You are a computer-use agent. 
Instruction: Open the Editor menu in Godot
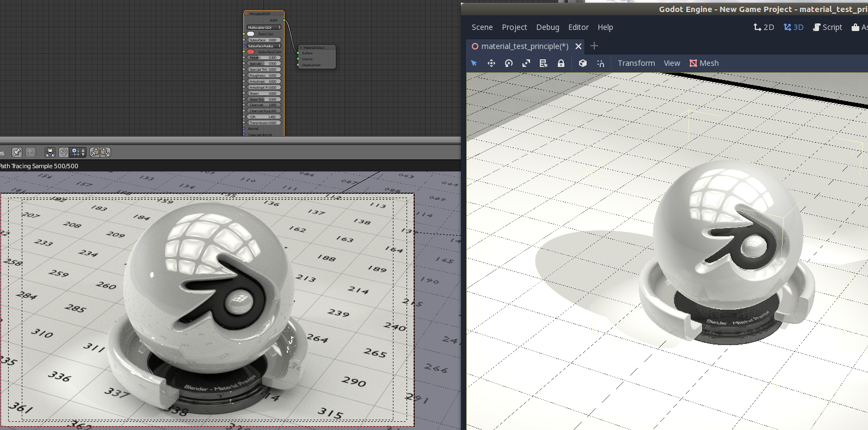pos(578,27)
